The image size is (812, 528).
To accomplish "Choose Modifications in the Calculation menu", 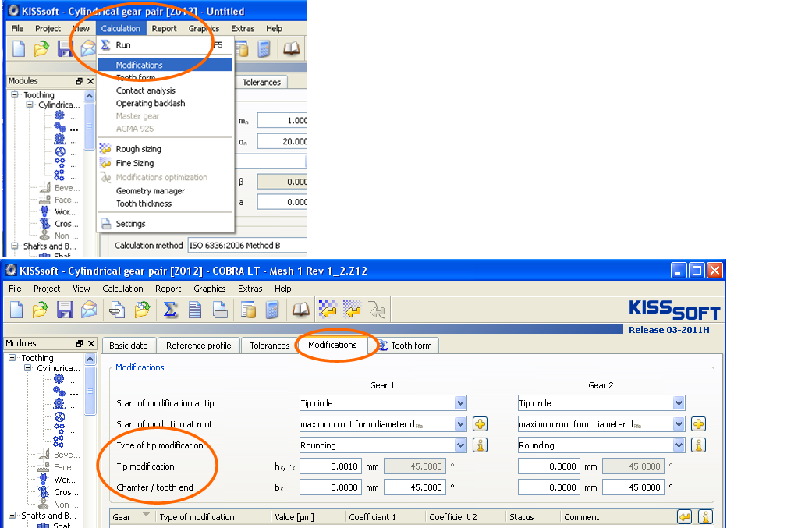I will (165, 65).
